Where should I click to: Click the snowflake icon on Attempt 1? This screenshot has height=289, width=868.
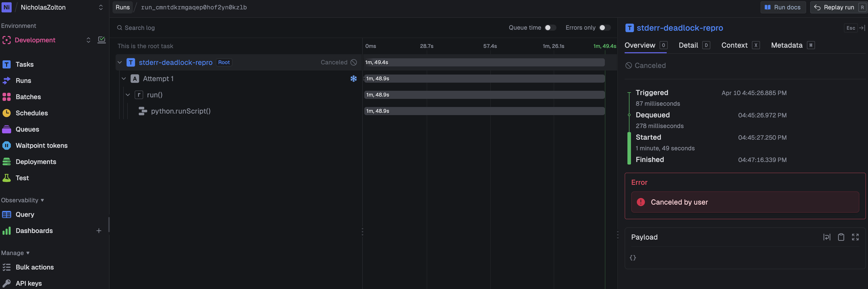tap(353, 79)
